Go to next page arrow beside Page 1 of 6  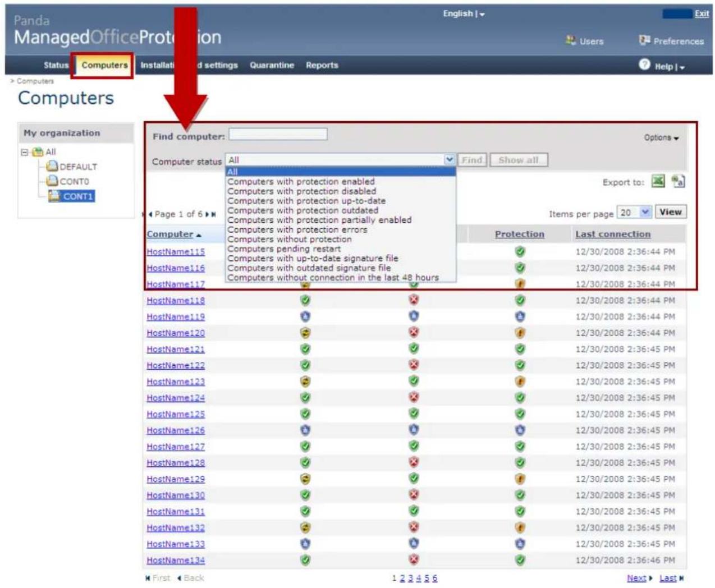[207, 214]
